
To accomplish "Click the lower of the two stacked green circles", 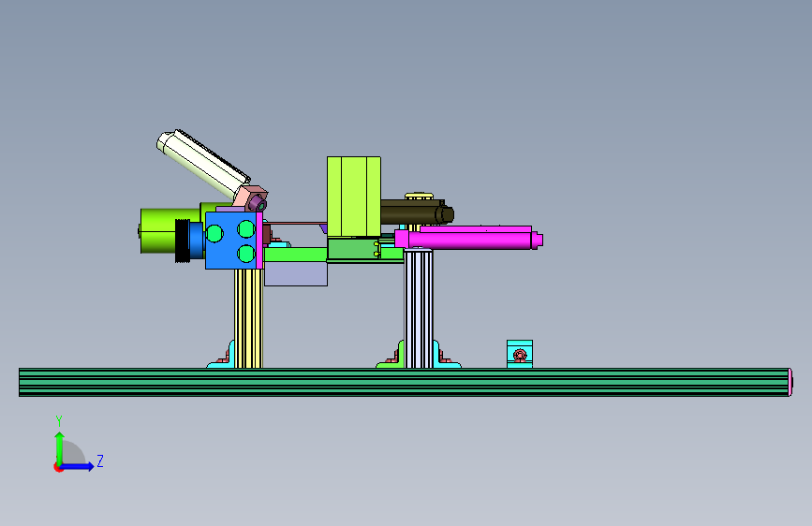I will click(x=246, y=254).
